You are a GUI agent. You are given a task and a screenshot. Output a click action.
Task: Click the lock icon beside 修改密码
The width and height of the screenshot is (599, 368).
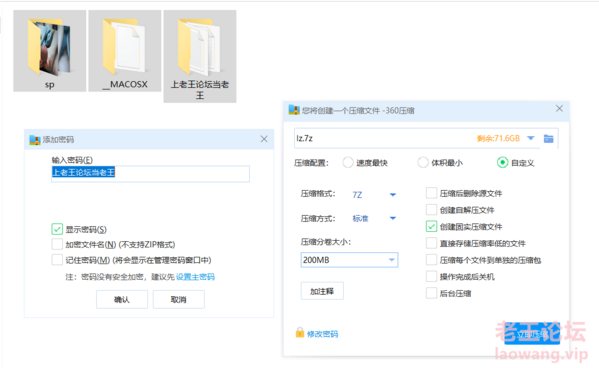300,332
